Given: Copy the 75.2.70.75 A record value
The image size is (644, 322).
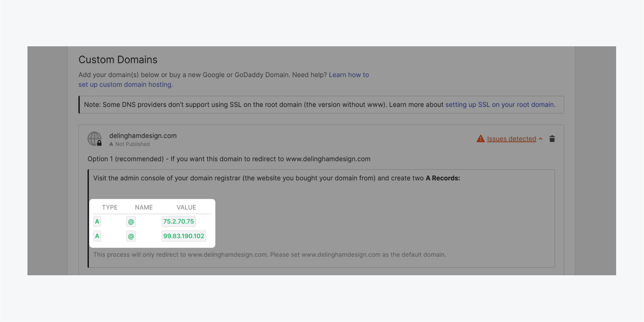Looking at the screenshot, I should [178, 222].
